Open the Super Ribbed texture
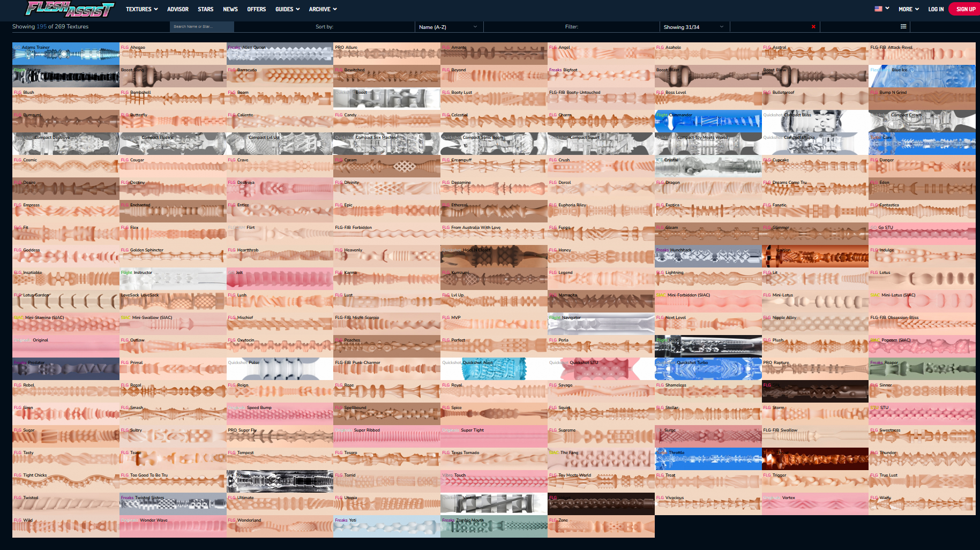The height and width of the screenshot is (550, 980). coord(387,436)
